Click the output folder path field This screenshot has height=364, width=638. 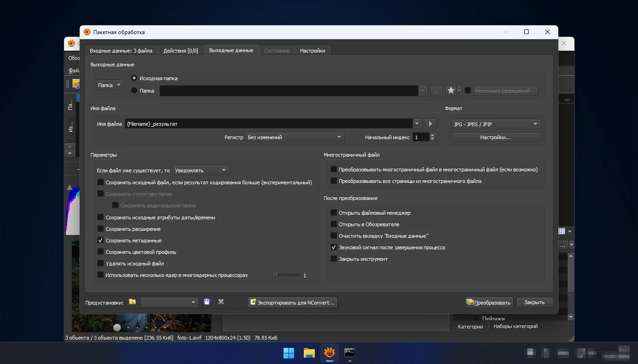pos(289,91)
